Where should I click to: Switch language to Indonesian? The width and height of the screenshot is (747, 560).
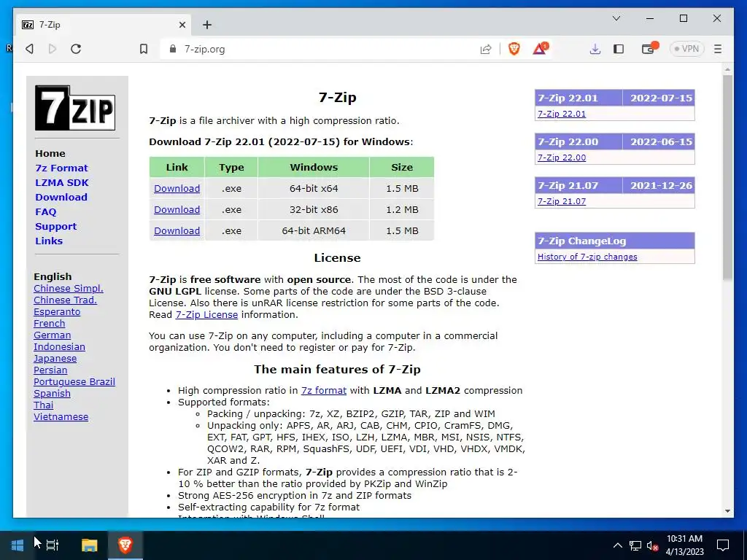click(x=59, y=346)
